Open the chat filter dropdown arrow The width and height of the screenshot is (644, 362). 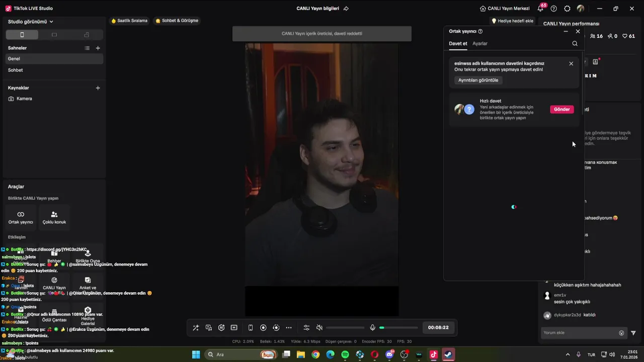click(633, 333)
